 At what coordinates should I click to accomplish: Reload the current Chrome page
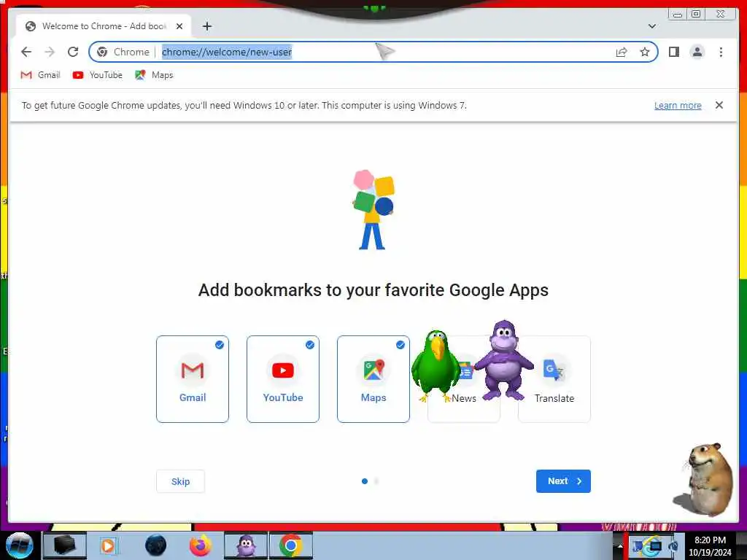point(73,52)
